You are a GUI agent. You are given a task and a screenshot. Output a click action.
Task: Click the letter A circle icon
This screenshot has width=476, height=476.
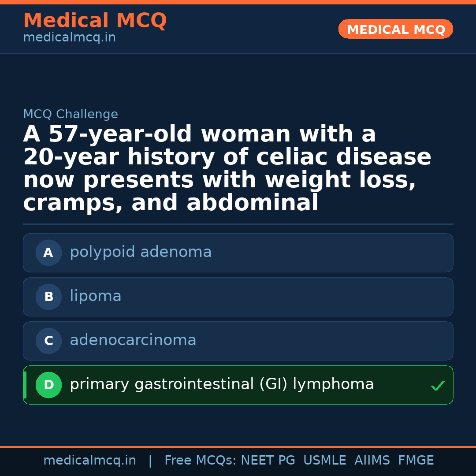pyautogui.click(x=48, y=253)
